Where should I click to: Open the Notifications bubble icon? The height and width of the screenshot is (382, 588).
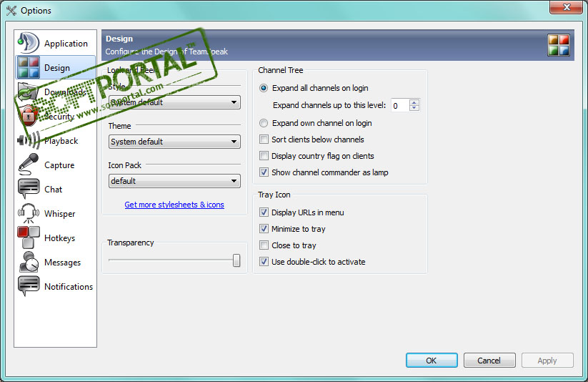(x=29, y=286)
